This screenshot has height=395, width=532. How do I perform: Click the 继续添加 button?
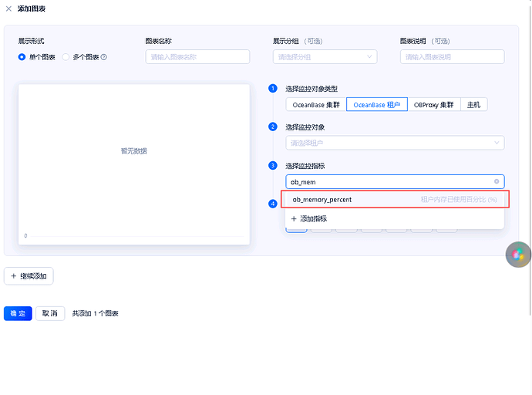click(x=29, y=276)
